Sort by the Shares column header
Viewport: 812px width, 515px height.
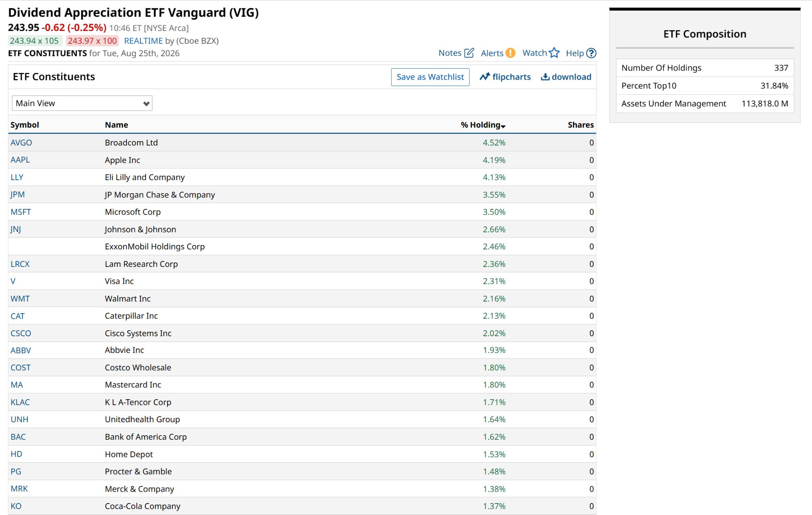click(x=581, y=125)
